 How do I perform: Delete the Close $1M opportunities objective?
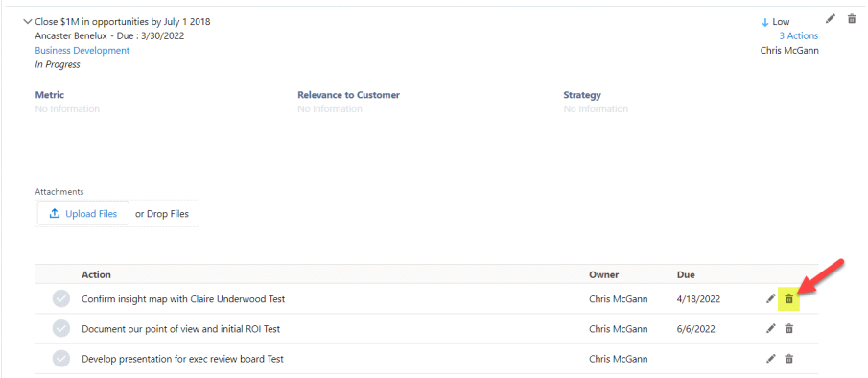(852, 19)
